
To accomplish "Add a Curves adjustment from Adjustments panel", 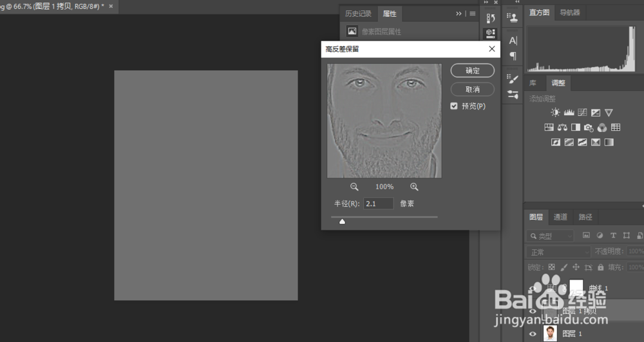I will tap(582, 113).
